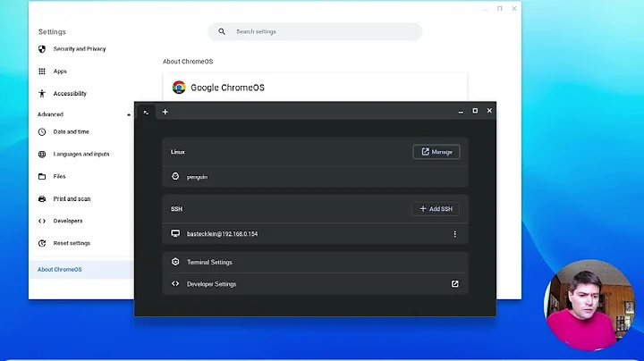Screen dimensions: 644x361
Task: Click the SSH connection monitor icon
Action: coord(175,233)
